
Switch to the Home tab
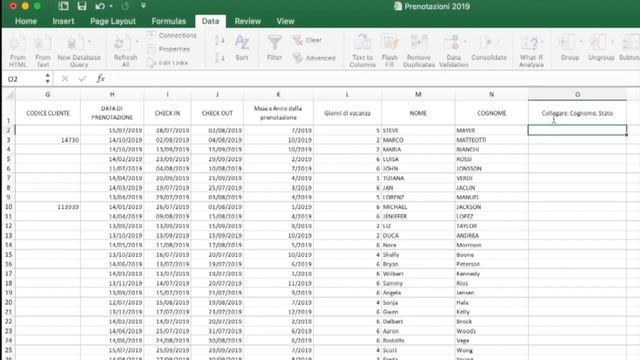[26, 21]
